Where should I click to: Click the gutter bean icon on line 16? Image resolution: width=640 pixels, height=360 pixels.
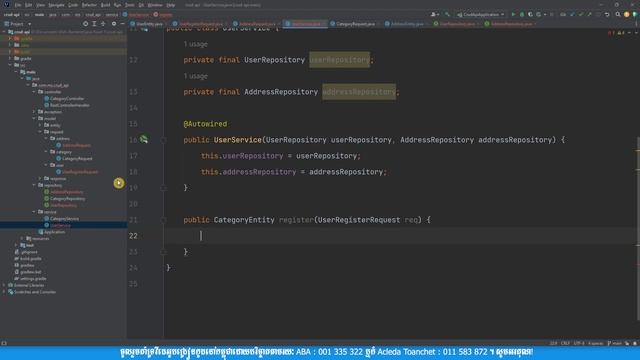[x=144, y=140]
